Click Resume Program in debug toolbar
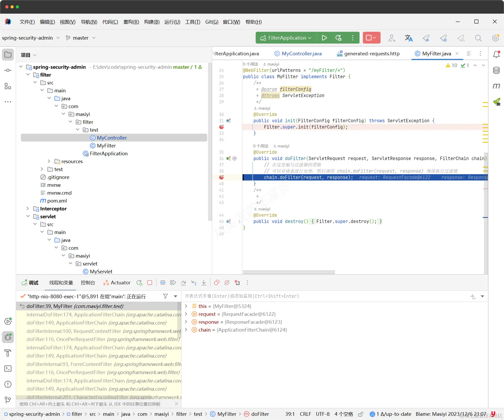 [173, 283]
